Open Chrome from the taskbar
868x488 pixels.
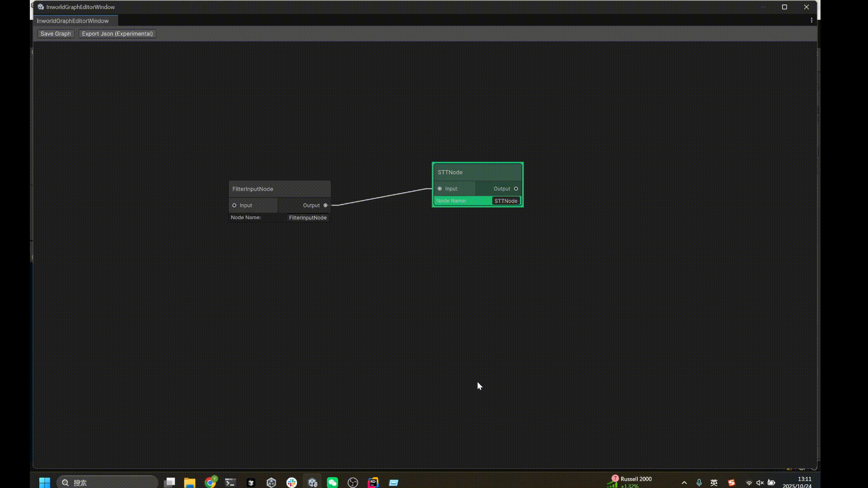point(210,483)
